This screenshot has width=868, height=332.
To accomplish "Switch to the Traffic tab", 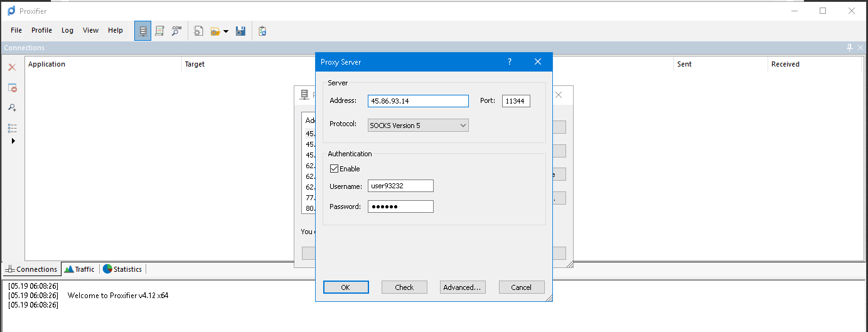I will point(80,269).
